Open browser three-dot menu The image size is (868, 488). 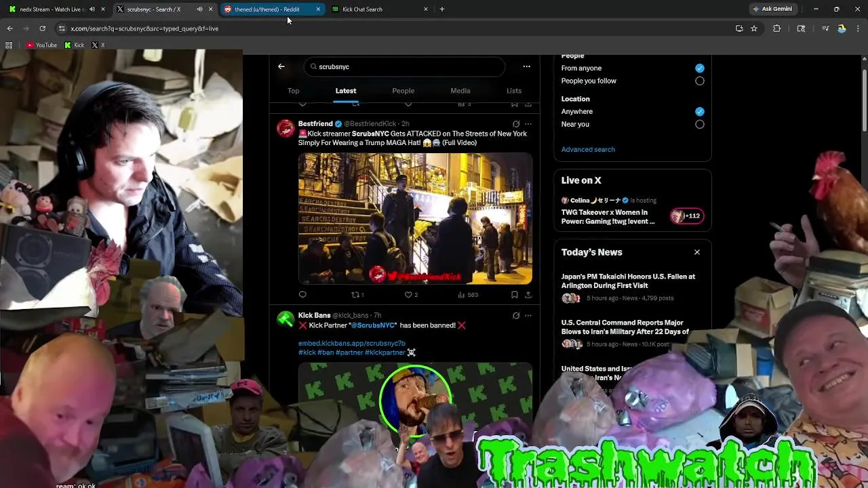coord(858,28)
